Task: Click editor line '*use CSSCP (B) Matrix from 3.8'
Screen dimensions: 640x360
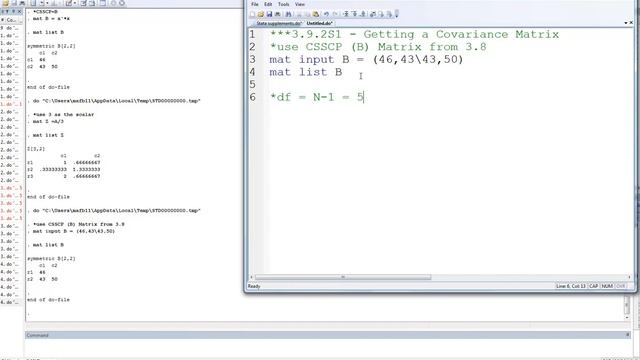Action: 378,47
